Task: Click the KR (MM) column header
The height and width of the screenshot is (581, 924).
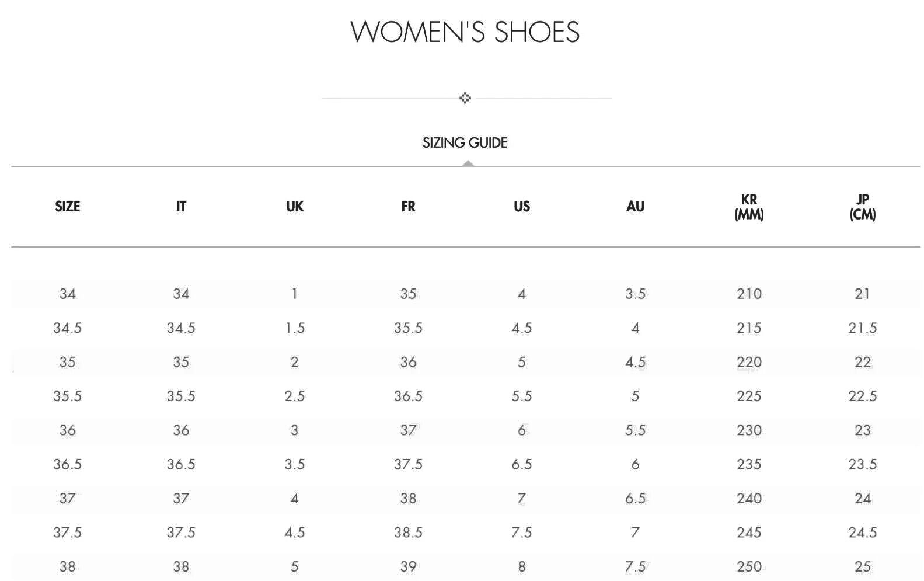Action: [749, 207]
